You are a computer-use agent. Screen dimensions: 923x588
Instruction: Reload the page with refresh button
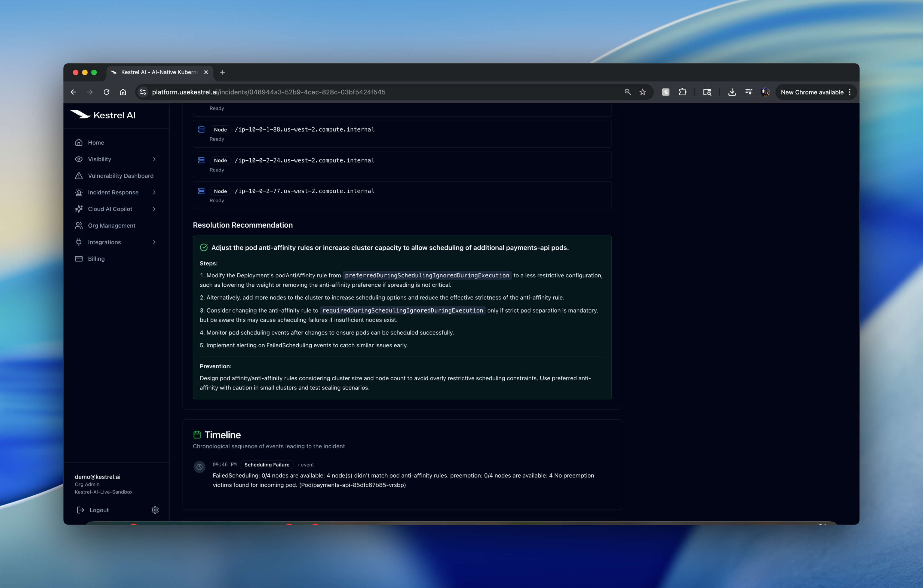pos(106,92)
